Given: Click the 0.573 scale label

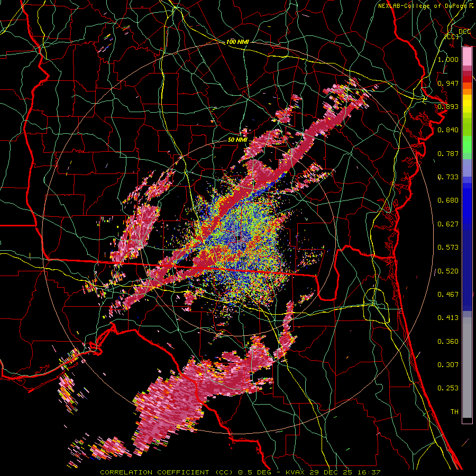Looking at the screenshot, I should [448, 248].
